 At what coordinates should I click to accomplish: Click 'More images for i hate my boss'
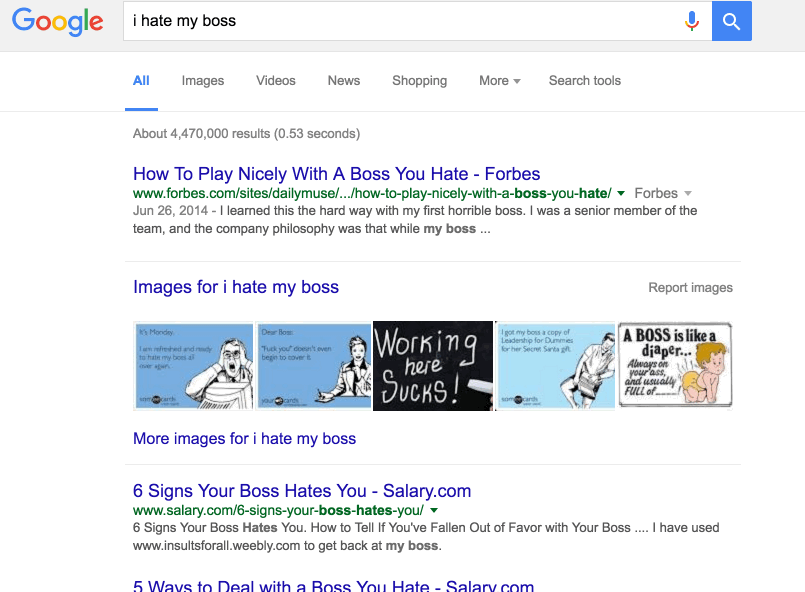tap(244, 438)
